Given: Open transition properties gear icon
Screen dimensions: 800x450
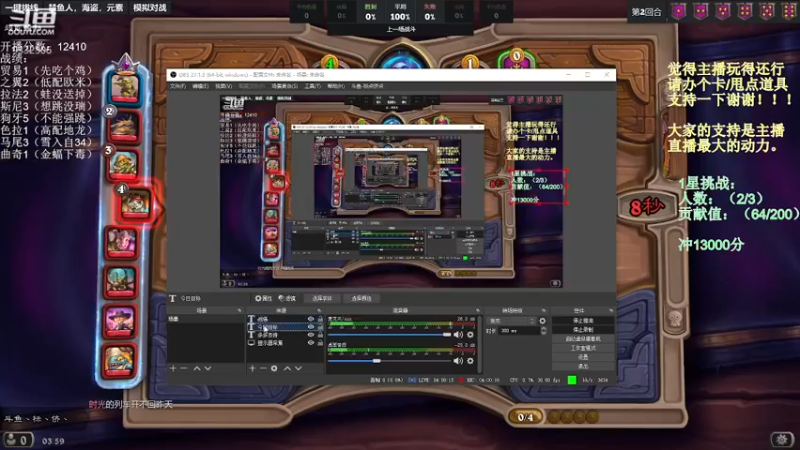Looking at the screenshot, I should tap(542, 321).
